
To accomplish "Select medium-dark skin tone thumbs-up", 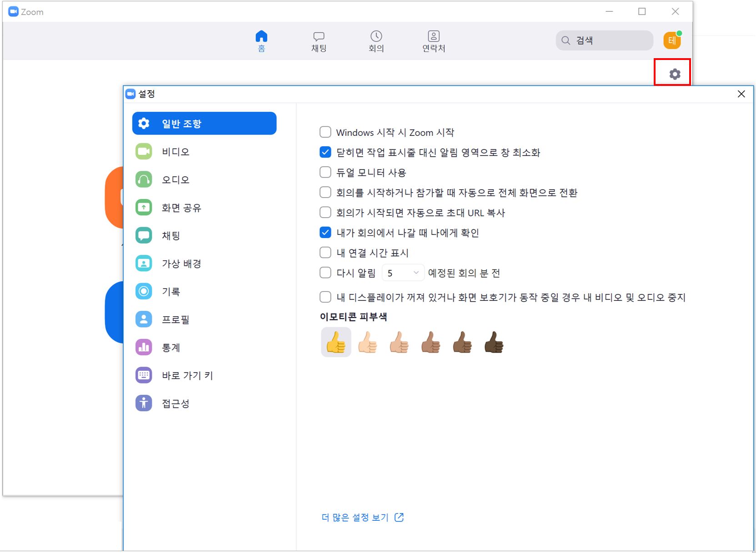I will (x=462, y=342).
